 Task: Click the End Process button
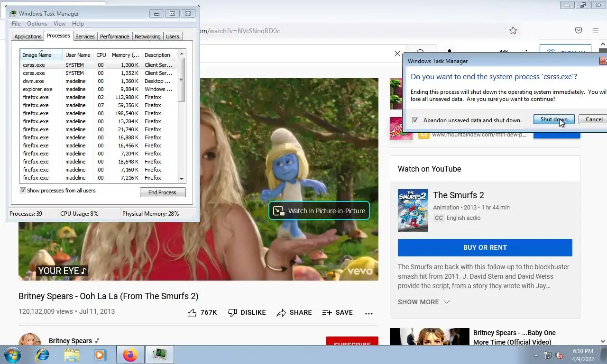click(x=163, y=192)
